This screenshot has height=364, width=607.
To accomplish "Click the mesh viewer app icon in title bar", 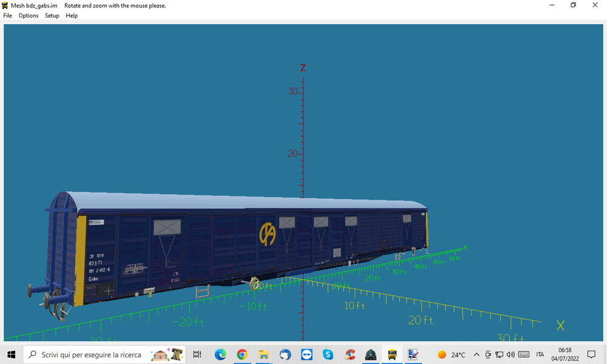I will click(x=5, y=5).
